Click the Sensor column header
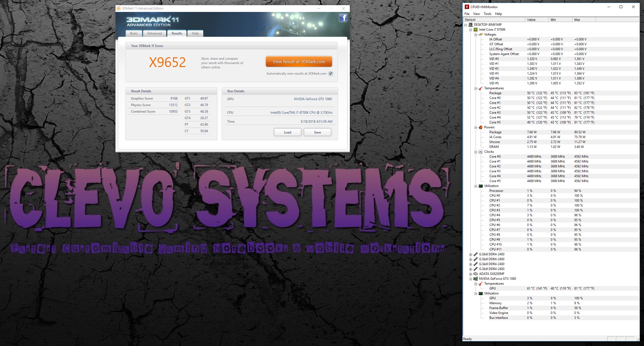This screenshot has height=346, width=644. 494,20
